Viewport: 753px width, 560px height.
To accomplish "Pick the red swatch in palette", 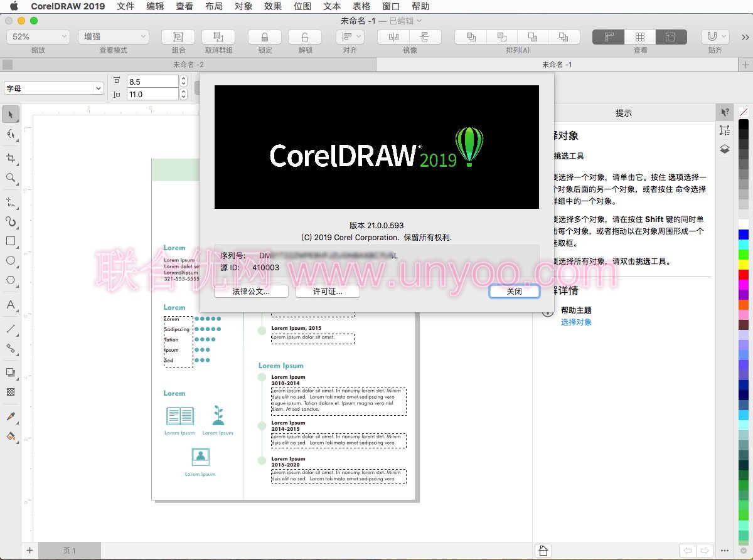I will point(744,275).
